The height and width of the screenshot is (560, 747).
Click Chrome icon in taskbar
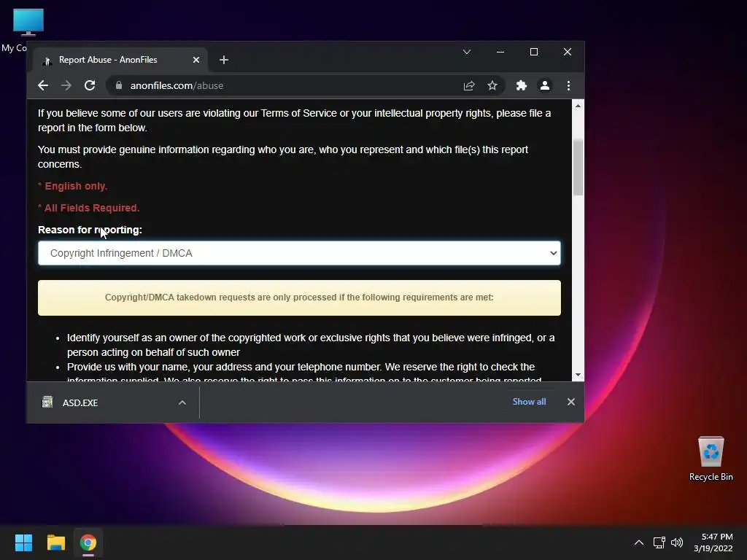point(88,542)
